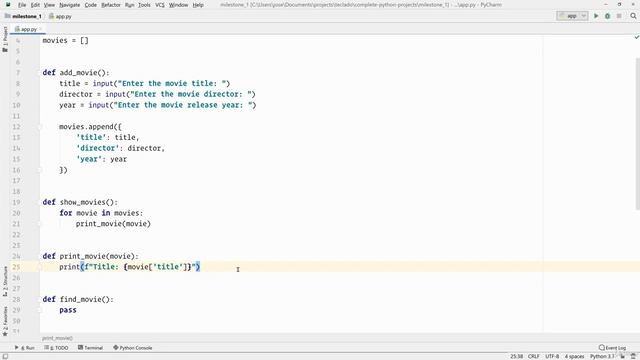Click 'print_movie(movie)' call on line 21
This screenshot has height=360, width=640.
click(113, 224)
